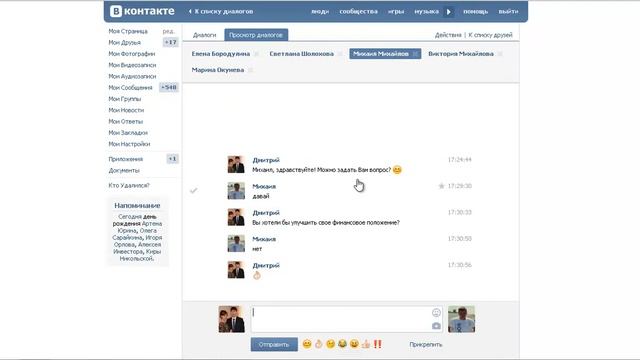640x360 pixels.
Task: Click the camera attach photo icon
Action: (436, 326)
